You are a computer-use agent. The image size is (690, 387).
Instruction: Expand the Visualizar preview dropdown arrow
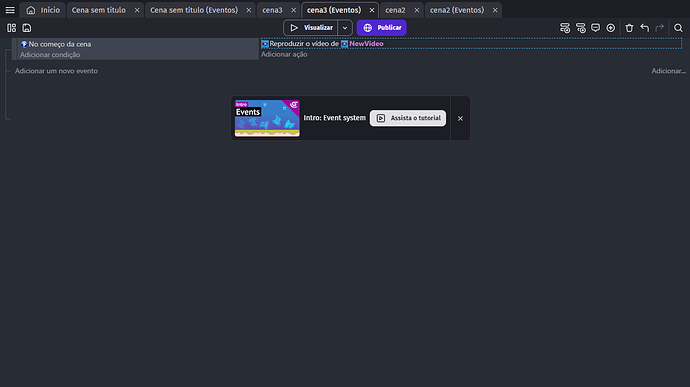pos(345,28)
